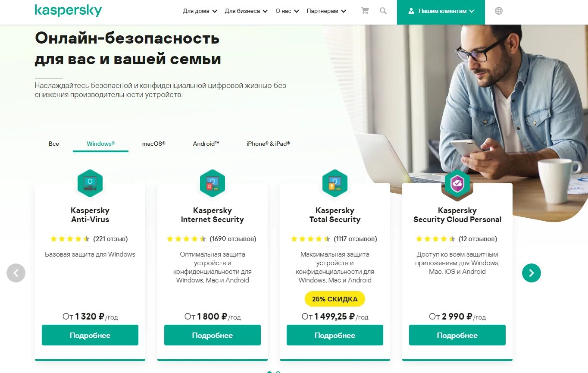The height and width of the screenshot is (373, 588).
Task: Expand the Для дома menu
Action: 200,11
